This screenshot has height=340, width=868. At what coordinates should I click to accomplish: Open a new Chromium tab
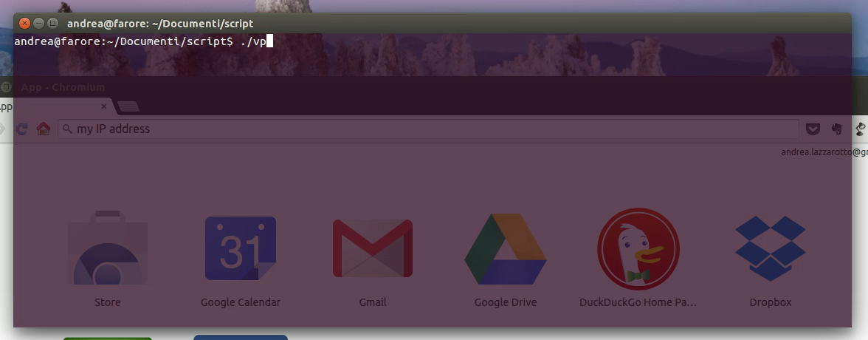click(x=128, y=106)
